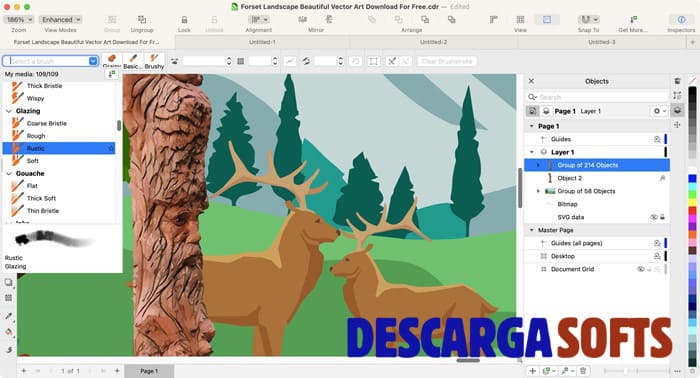Click the Objects panel Search field
This screenshot has width=700, height=378.
coord(597,97)
